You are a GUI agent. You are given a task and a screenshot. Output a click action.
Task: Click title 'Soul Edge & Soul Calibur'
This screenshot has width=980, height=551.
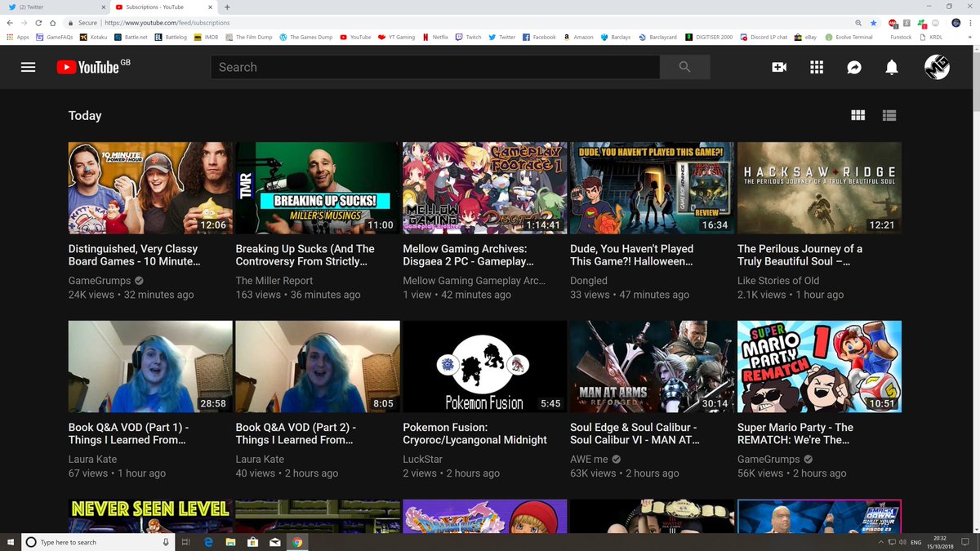634,433
